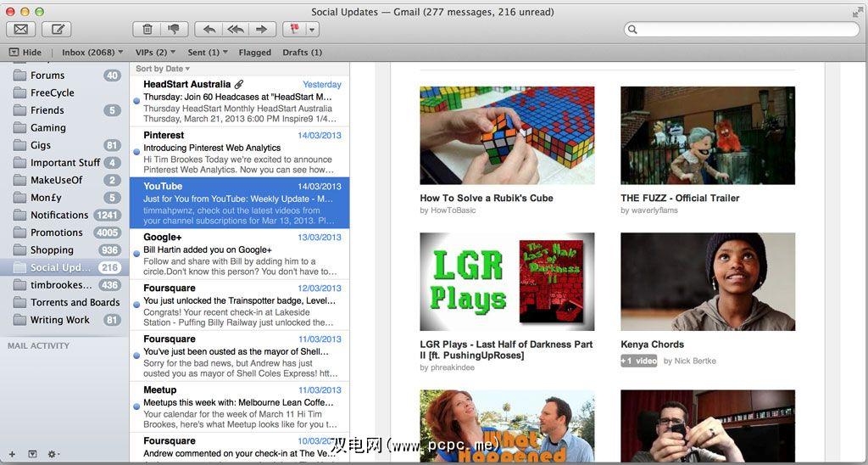Click in the search field
The image size is (868, 465).
point(741,30)
